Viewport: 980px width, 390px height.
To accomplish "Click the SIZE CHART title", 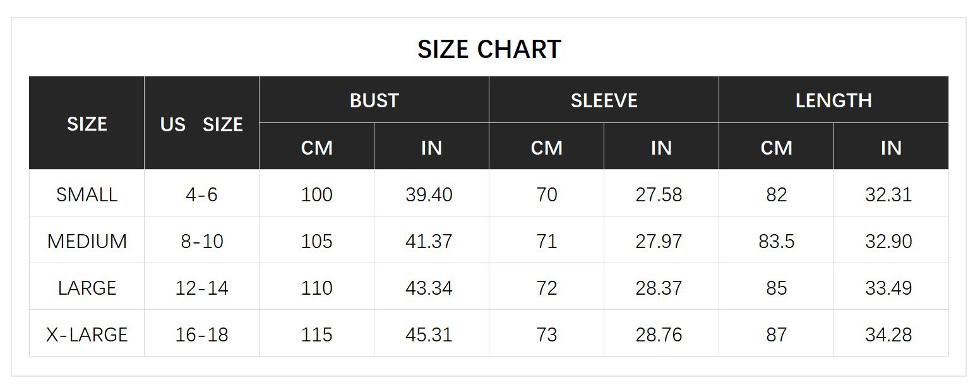I will (x=489, y=49).
